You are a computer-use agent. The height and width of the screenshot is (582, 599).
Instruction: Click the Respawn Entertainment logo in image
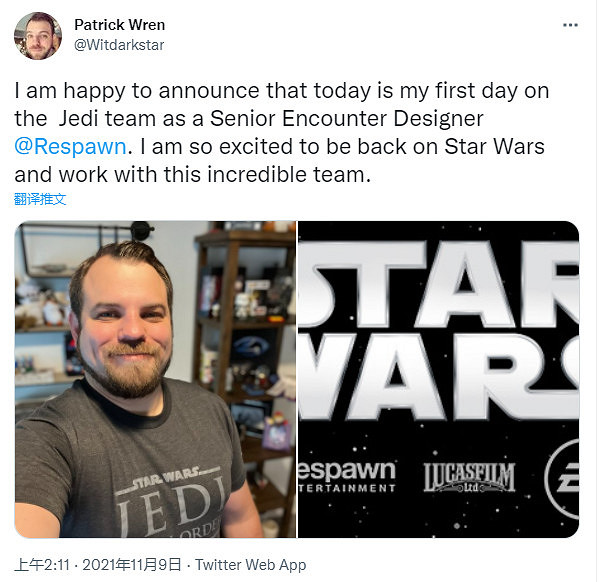point(346,476)
